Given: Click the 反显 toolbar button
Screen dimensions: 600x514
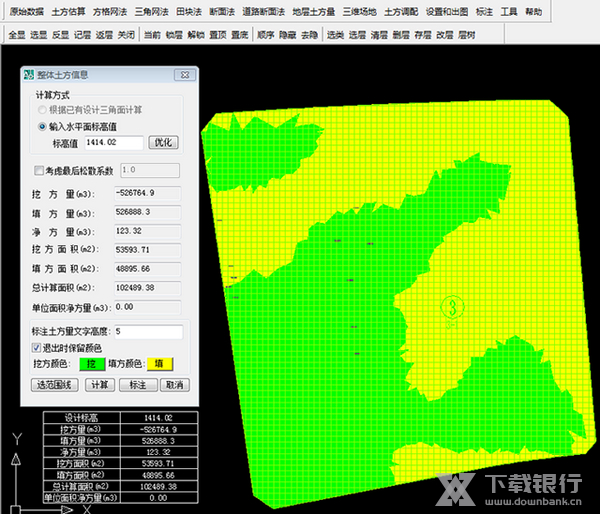Looking at the screenshot, I should pos(60,34).
